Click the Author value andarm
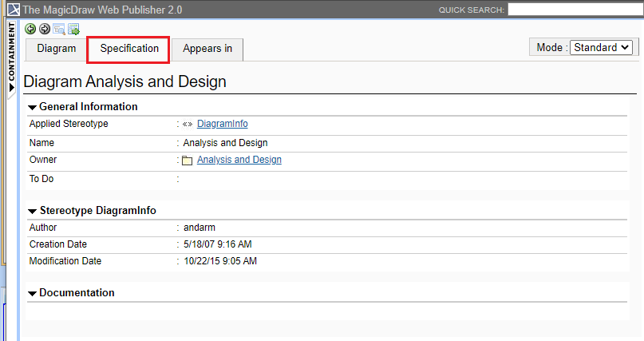 click(200, 228)
